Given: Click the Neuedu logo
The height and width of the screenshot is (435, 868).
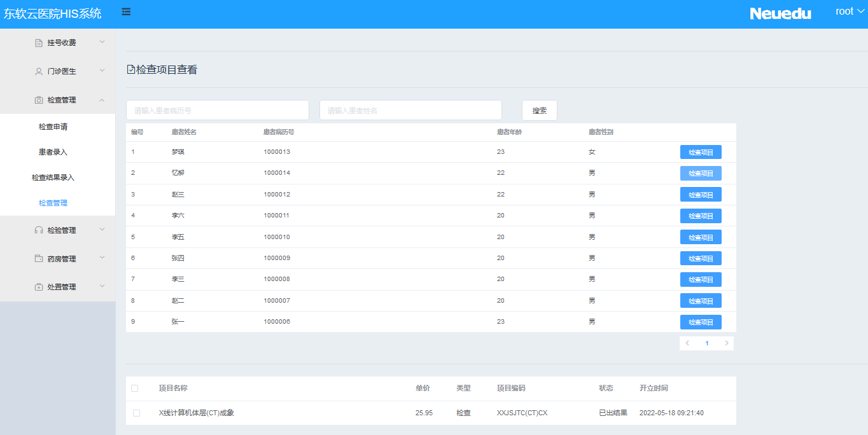Looking at the screenshot, I should (x=780, y=13).
